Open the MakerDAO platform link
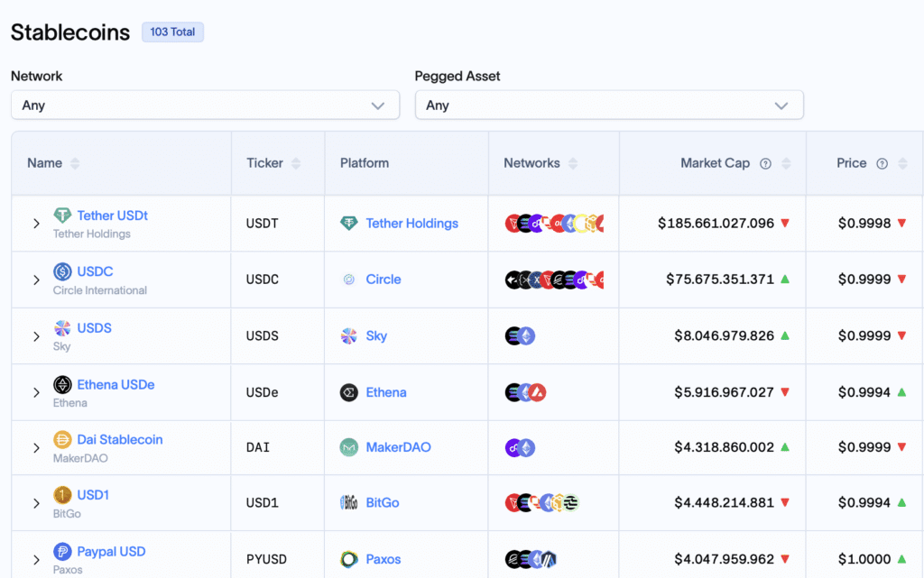Viewport: 924px width, 578px height. click(398, 447)
